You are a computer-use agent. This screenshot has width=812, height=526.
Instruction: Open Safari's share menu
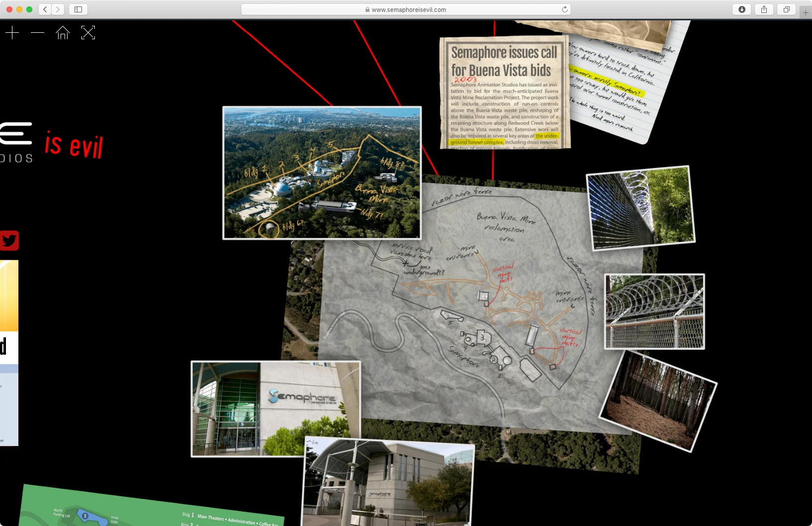pos(764,9)
